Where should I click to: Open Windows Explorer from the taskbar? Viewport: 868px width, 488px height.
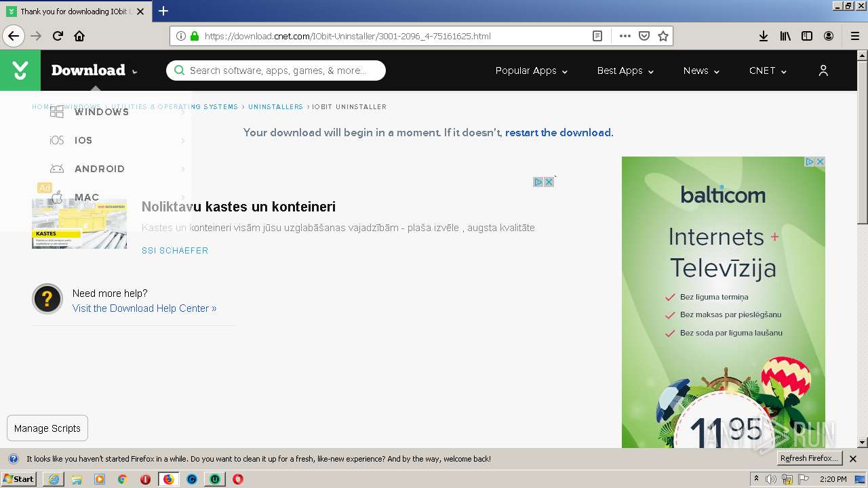click(x=77, y=479)
